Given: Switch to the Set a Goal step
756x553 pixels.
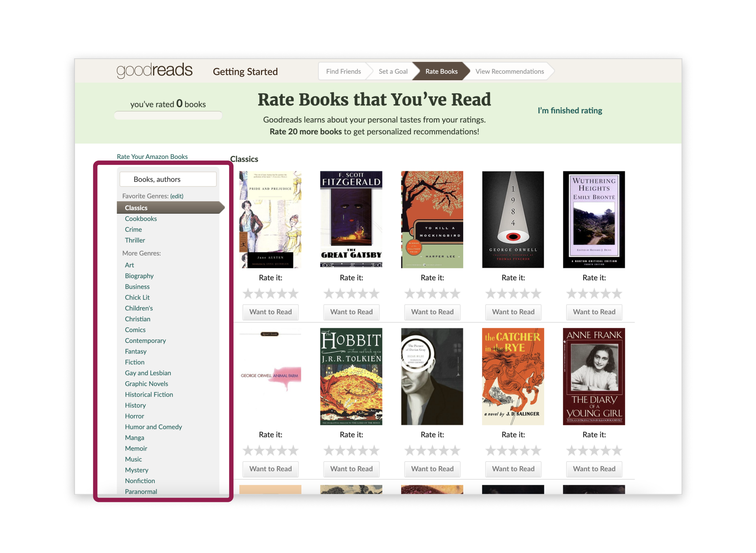Looking at the screenshot, I should click(x=393, y=71).
